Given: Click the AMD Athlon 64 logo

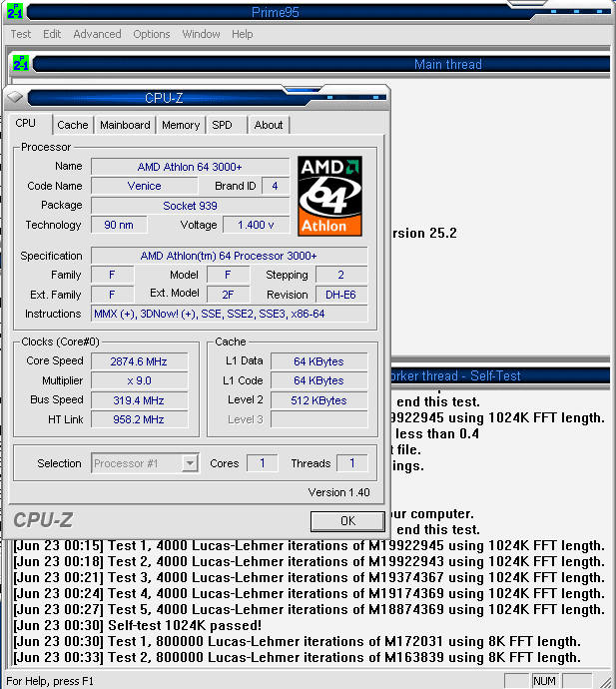Looking at the screenshot, I should coord(330,196).
